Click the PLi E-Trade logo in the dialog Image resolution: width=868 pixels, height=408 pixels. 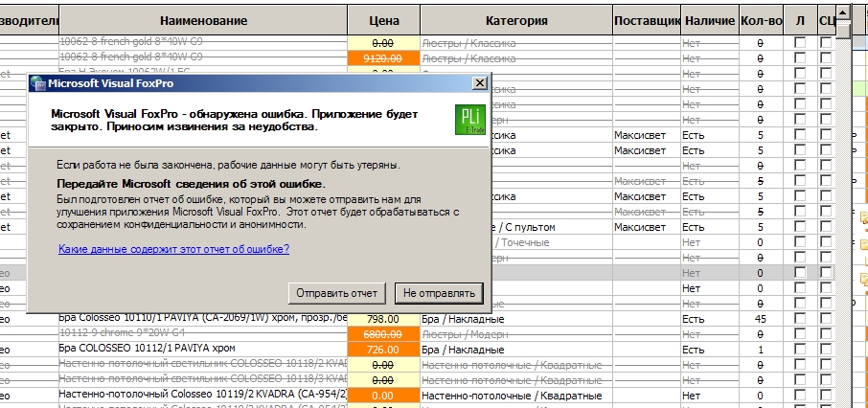pyautogui.click(x=470, y=120)
